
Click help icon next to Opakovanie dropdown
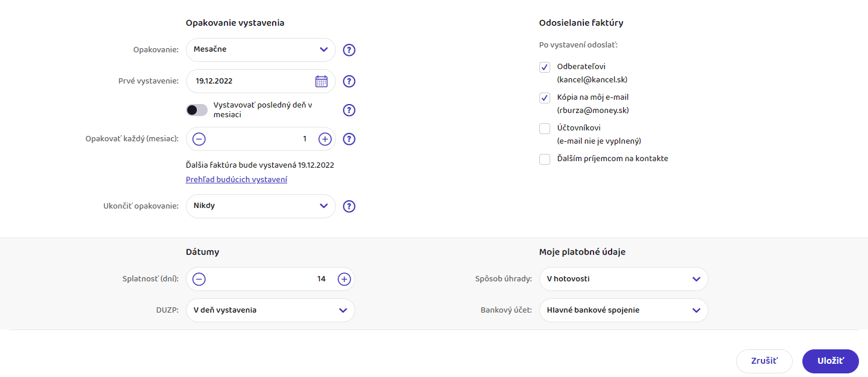click(349, 50)
